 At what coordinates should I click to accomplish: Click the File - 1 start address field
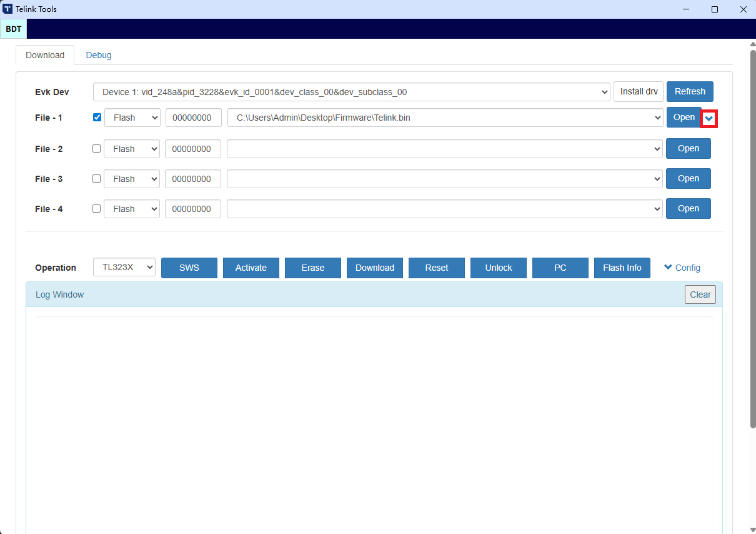(x=194, y=118)
